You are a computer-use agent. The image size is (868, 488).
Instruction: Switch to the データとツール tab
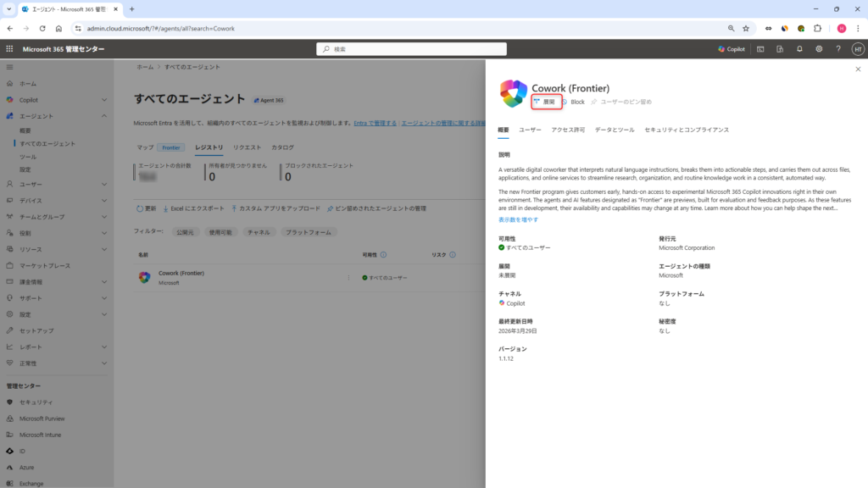click(x=615, y=130)
